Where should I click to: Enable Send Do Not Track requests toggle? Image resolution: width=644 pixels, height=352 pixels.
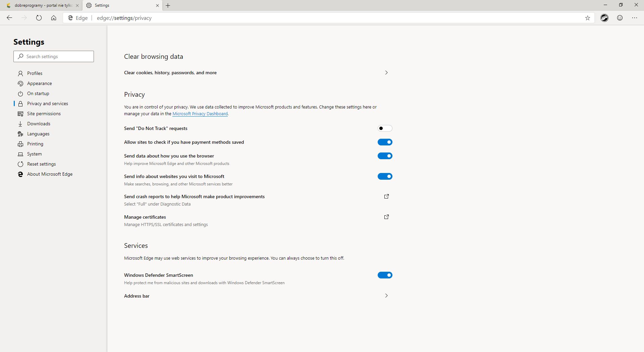pos(385,128)
